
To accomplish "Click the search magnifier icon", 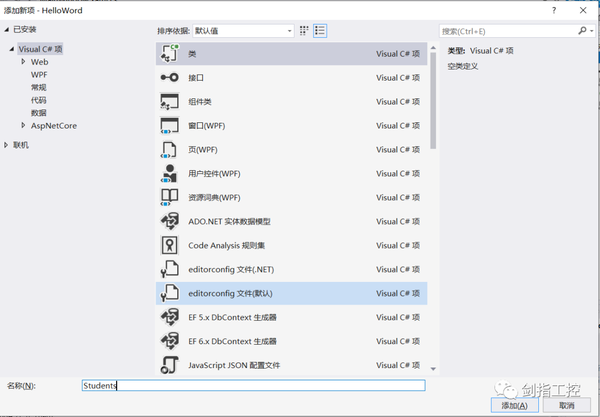I will pos(582,31).
